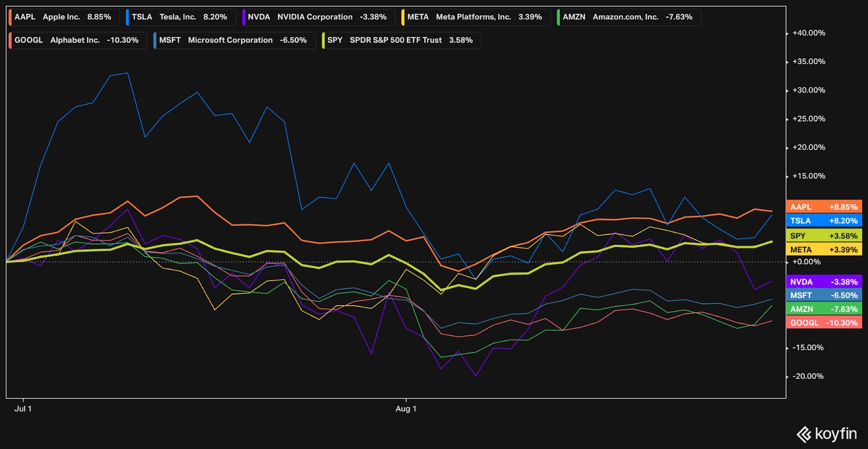Click the green-yellow SPY +3.58% price tag
This screenshot has height=449, width=868.
tap(824, 236)
